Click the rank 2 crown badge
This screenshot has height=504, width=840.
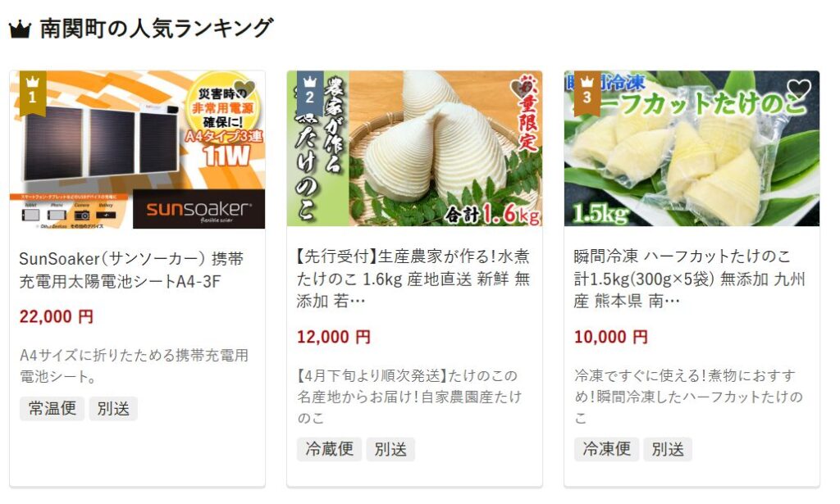pos(310,93)
